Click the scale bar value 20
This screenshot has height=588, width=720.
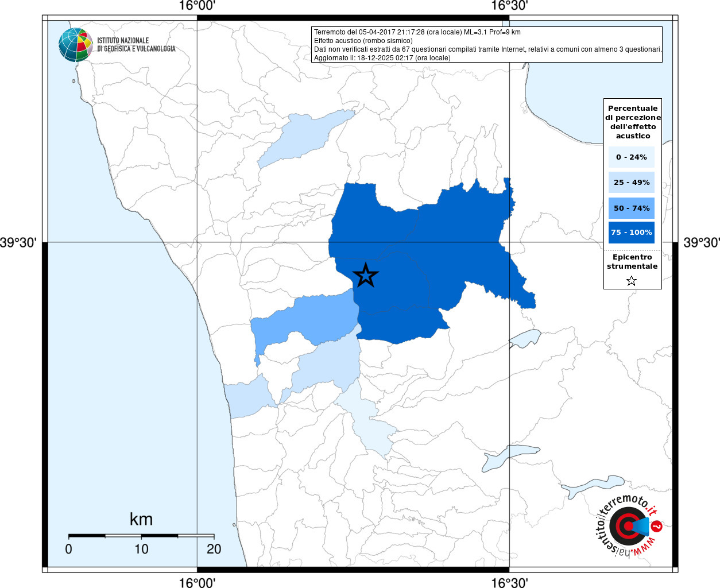[214, 549]
